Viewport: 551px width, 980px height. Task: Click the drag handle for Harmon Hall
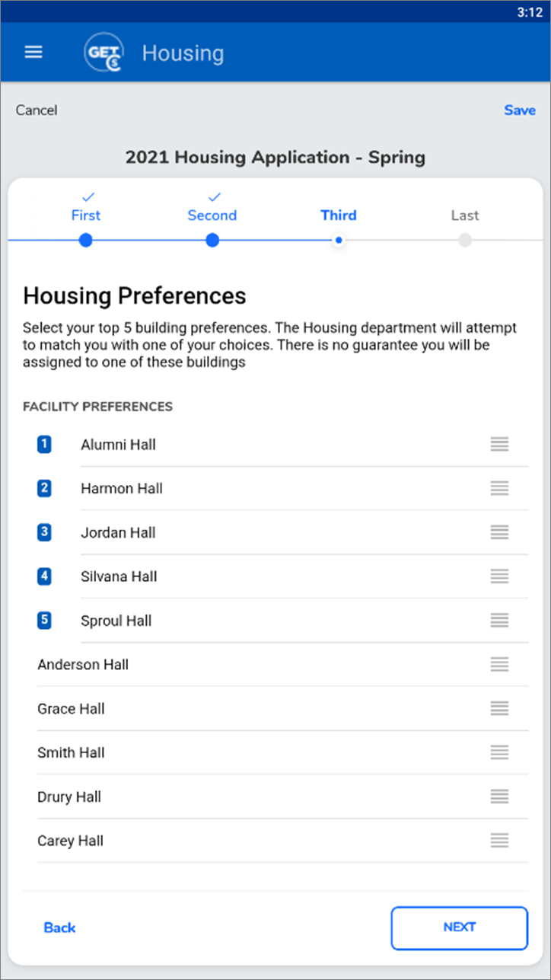499,489
